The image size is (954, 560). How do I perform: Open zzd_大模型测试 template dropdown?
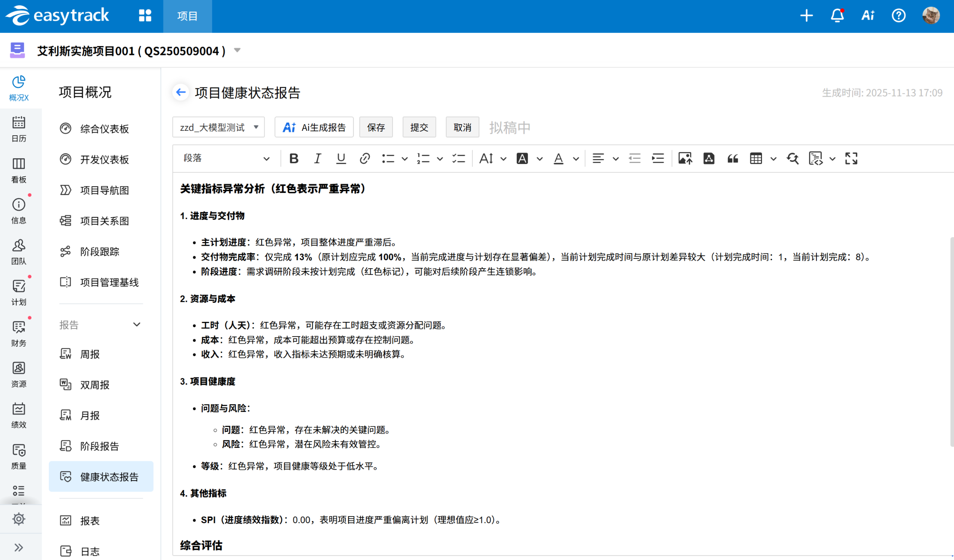point(219,128)
